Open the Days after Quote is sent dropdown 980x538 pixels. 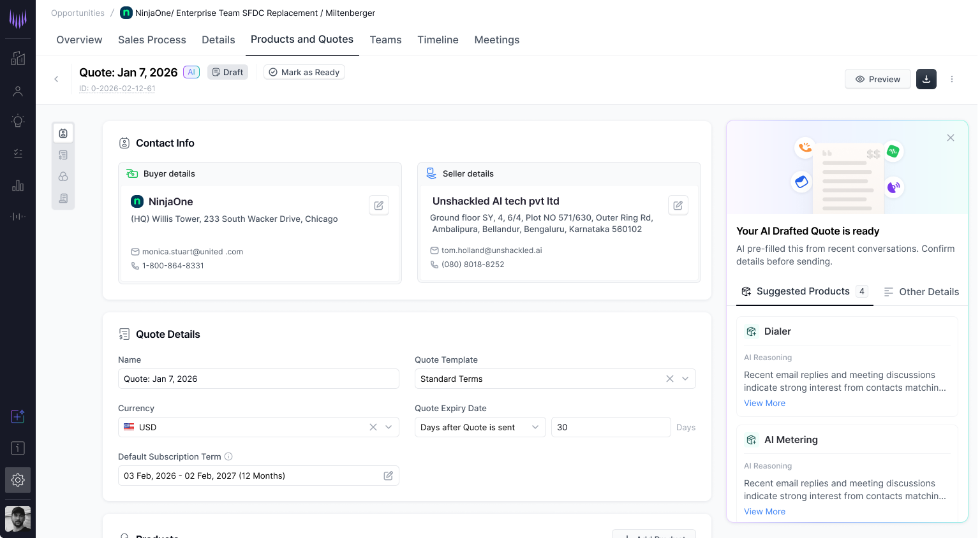coord(480,427)
